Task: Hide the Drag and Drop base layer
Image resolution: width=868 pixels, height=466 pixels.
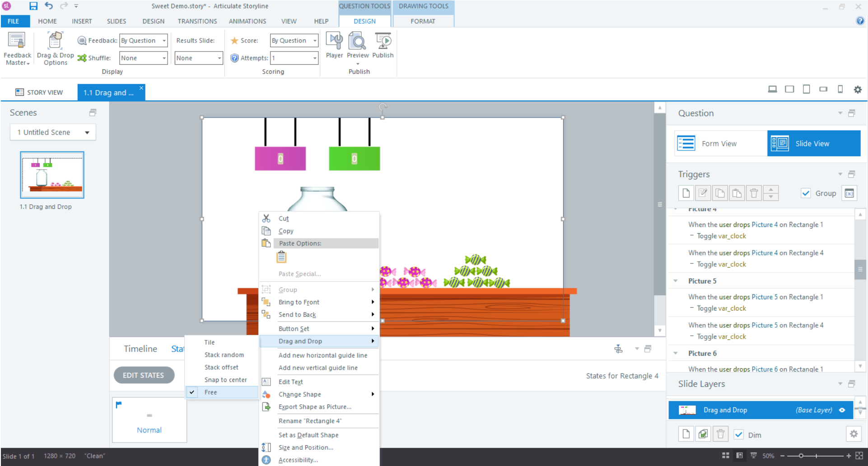Action: [842, 410]
